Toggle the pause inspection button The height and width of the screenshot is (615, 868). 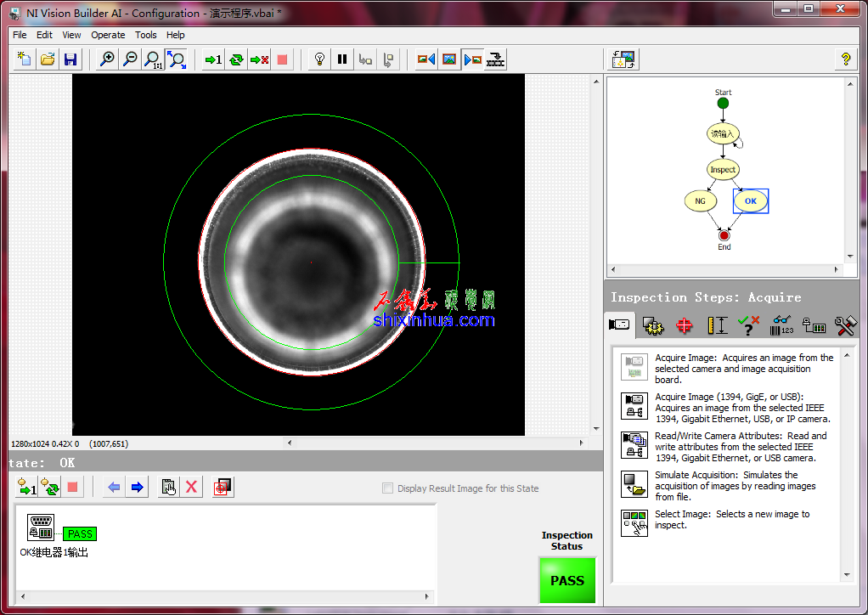point(342,59)
